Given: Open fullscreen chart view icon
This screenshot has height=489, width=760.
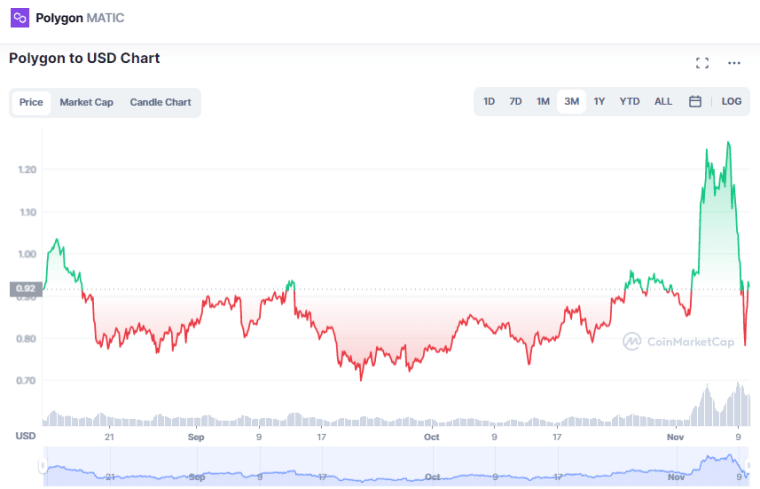Looking at the screenshot, I should point(702,63).
